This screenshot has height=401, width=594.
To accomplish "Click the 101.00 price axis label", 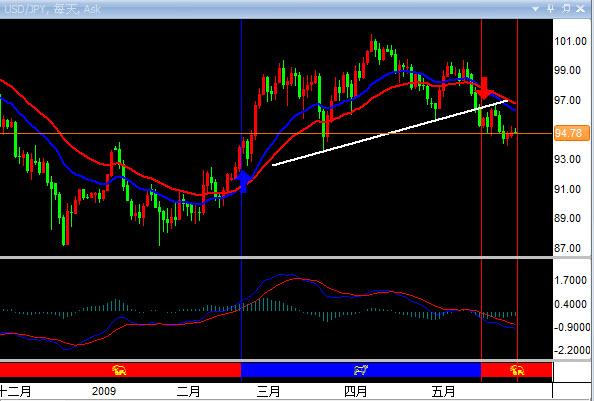I will pos(571,41).
